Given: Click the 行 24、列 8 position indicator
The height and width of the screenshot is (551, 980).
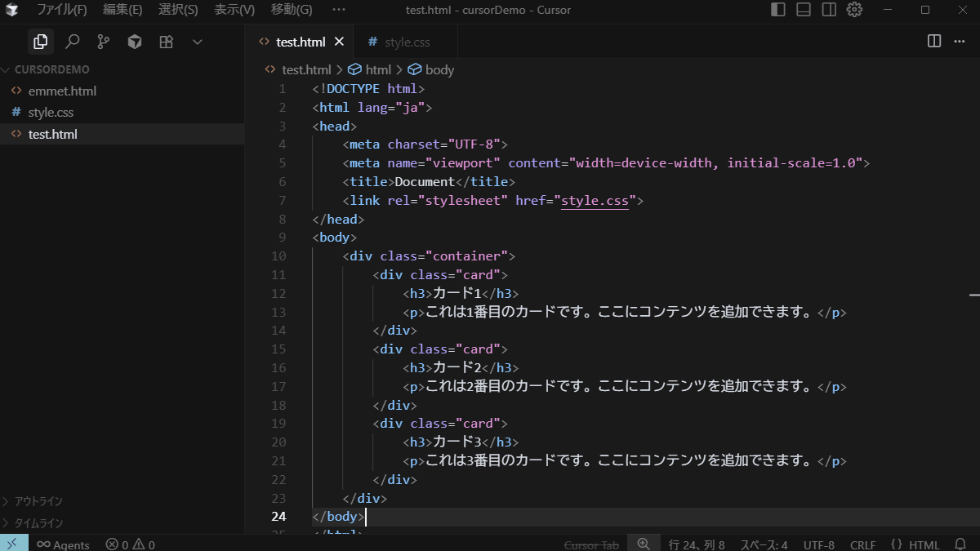Looking at the screenshot, I should tap(697, 544).
